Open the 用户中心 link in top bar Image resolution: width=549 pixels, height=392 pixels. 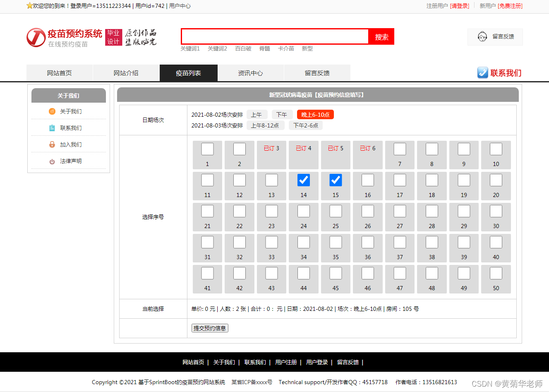tap(180, 6)
